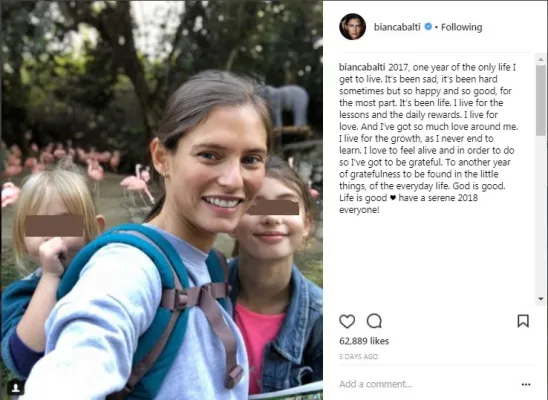Click the flamingo selfie photo
Screen dimensions: 548x400
click(161, 200)
